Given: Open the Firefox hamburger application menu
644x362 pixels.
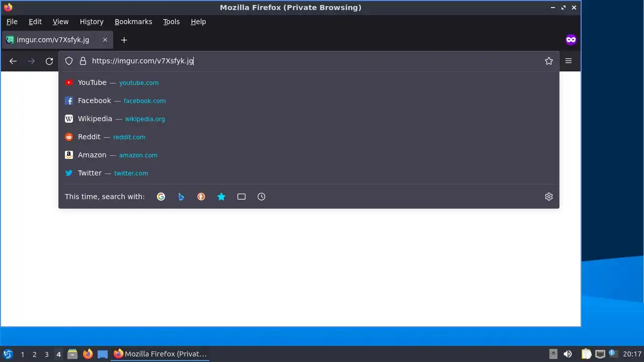Looking at the screenshot, I should pos(569,61).
